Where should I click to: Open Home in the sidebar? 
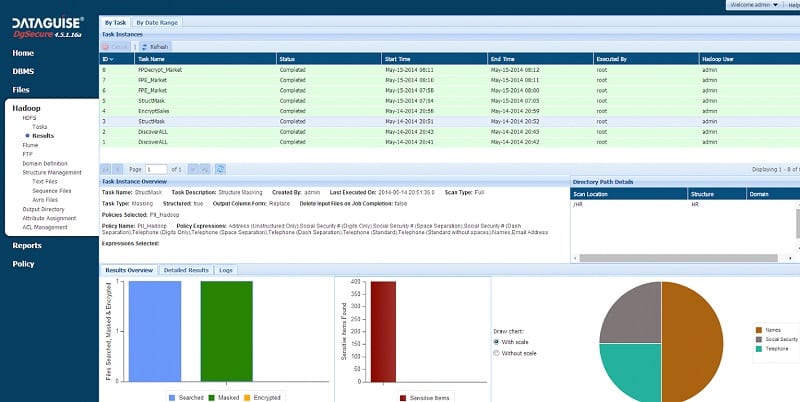pos(23,53)
